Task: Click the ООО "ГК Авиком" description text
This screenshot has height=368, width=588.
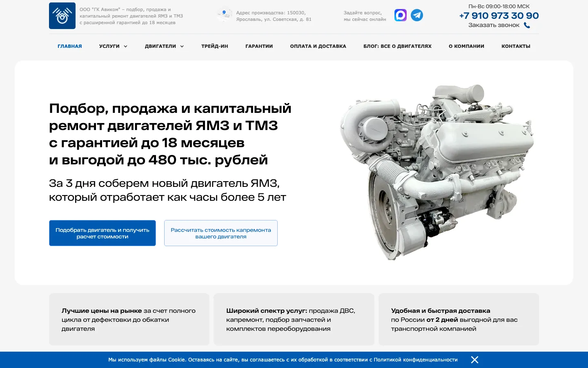Action: point(131,16)
